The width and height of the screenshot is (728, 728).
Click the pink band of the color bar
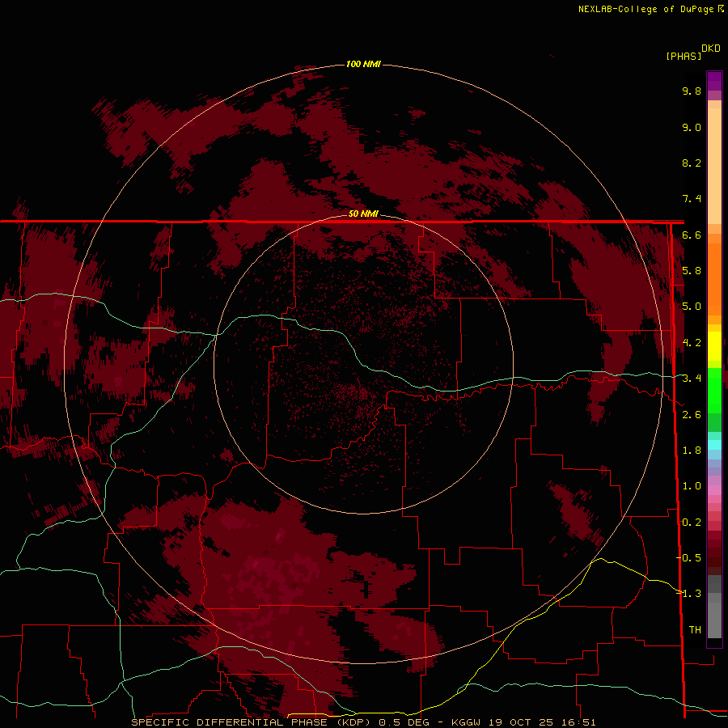tap(714, 490)
